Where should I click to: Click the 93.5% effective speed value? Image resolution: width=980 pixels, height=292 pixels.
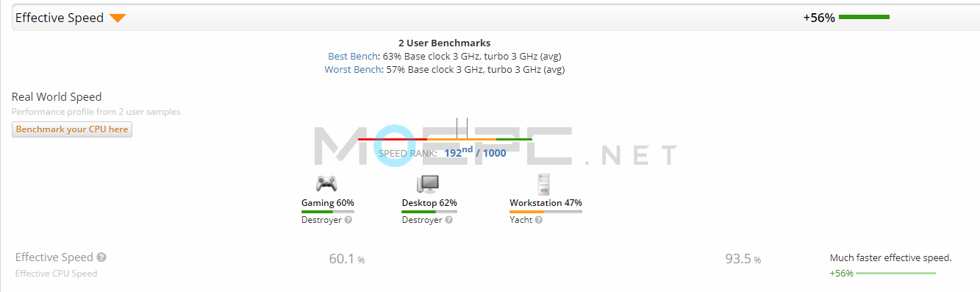pos(743,259)
